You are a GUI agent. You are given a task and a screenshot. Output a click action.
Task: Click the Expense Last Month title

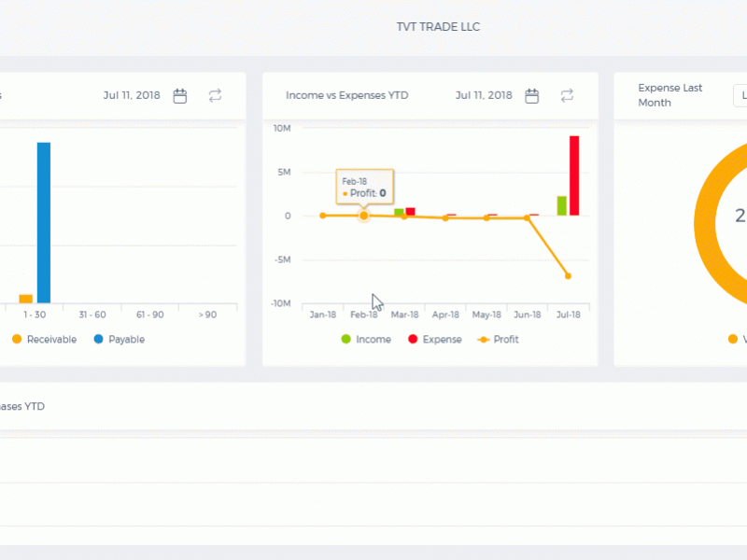coord(669,95)
